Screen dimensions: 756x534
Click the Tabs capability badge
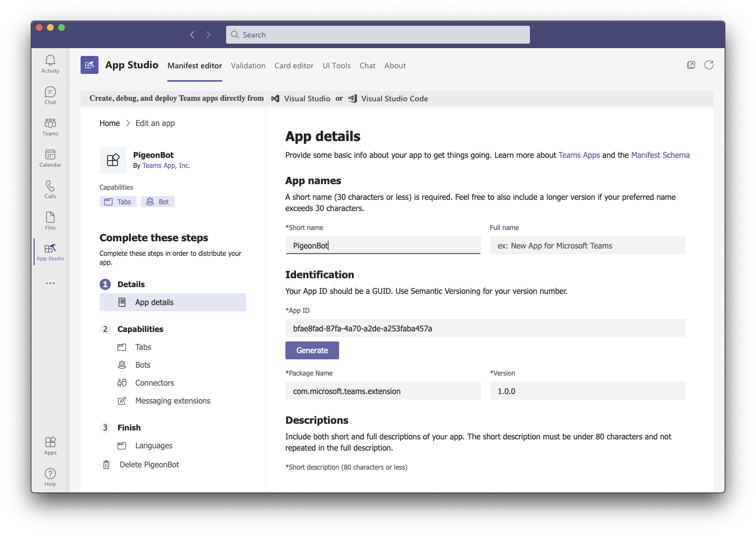click(118, 202)
